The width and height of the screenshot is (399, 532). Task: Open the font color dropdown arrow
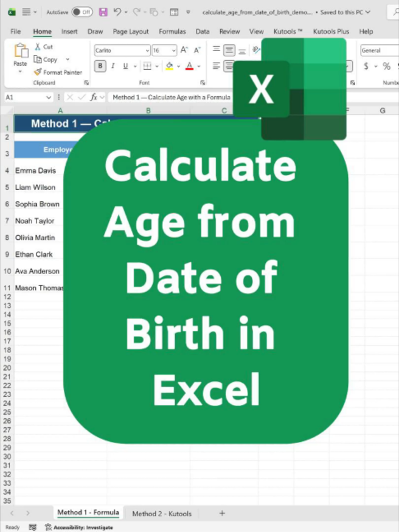[x=199, y=66]
